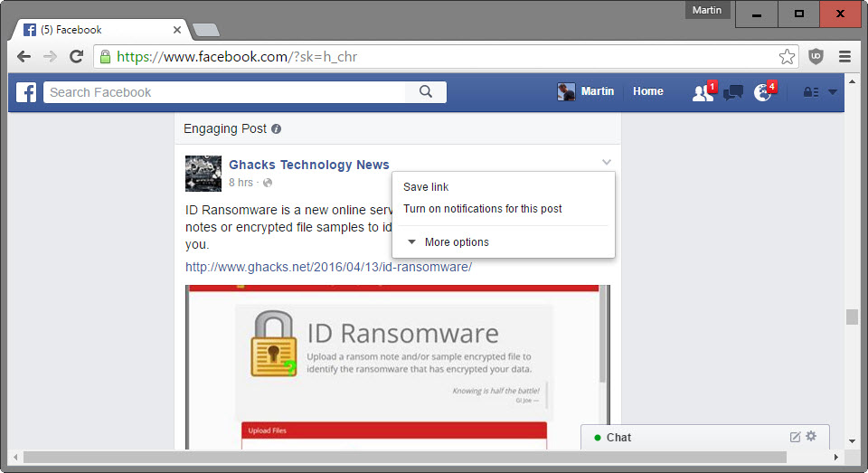The width and height of the screenshot is (868, 473).
Task: Click Home link in header
Action: [647, 91]
